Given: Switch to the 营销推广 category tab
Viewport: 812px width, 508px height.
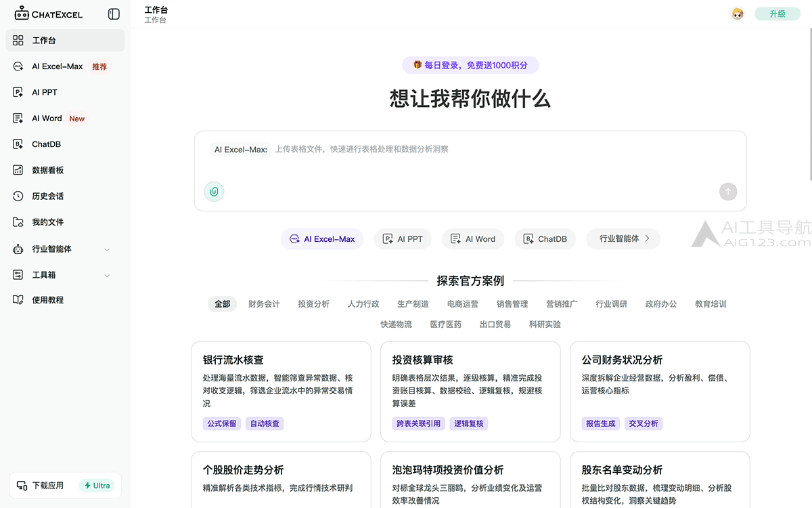Looking at the screenshot, I should 562,304.
